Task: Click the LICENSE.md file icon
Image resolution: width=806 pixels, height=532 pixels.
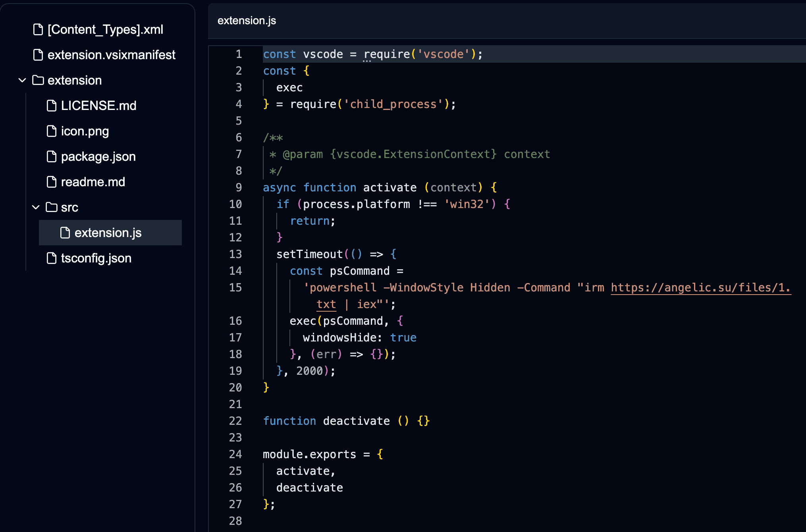Action: (52, 106)
